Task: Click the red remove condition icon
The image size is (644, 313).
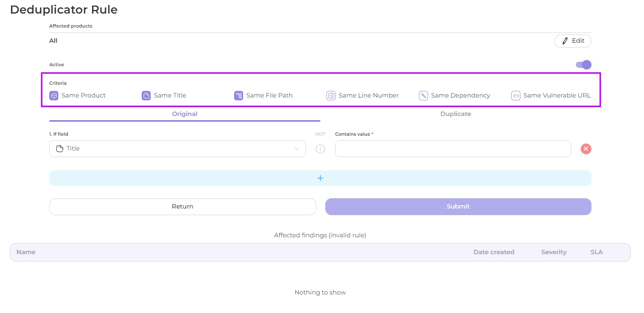Action: tap(586, 149)
